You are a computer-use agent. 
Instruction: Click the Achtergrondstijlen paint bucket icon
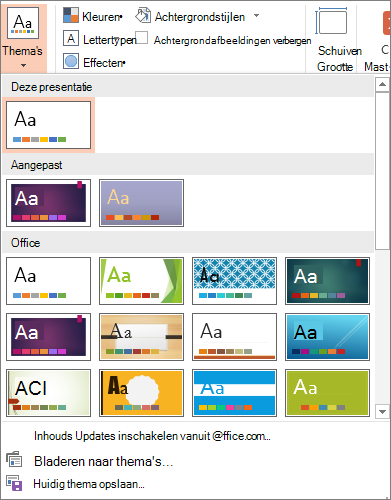click(x=143, y=16)
